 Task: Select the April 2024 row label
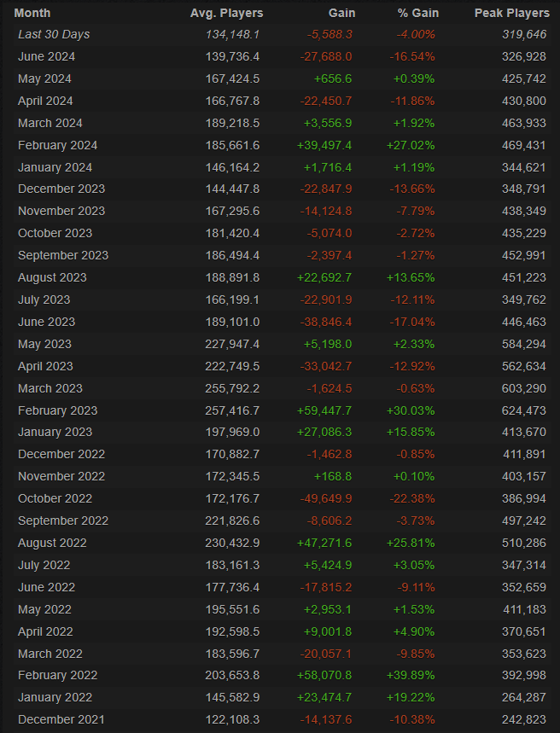point(45,101)
